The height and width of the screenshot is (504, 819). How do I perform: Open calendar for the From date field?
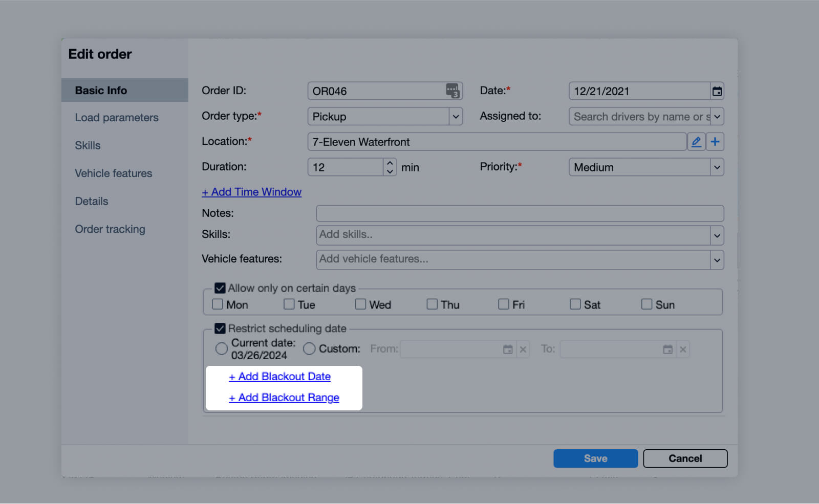coord(508,349)
